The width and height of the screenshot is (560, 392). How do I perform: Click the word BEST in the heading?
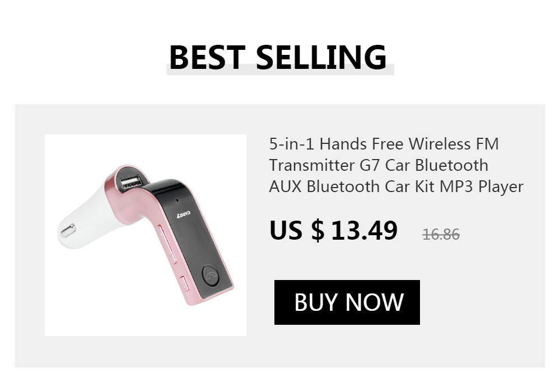(x=207, y=57)
